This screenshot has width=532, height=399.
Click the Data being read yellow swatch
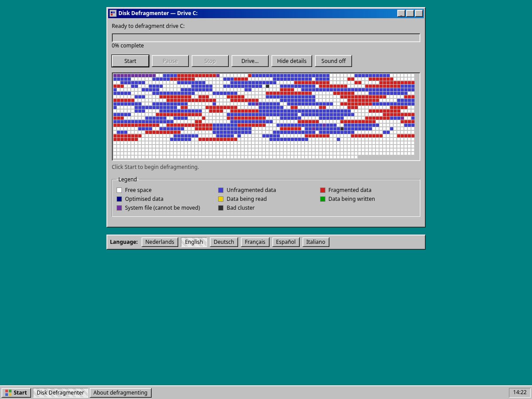point(221,199)
